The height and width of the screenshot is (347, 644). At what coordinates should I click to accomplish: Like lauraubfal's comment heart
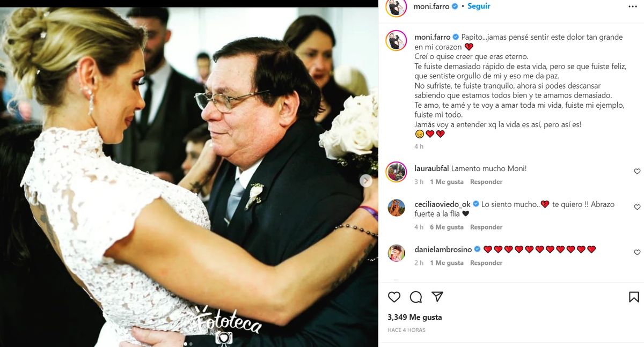click(637, 171)
